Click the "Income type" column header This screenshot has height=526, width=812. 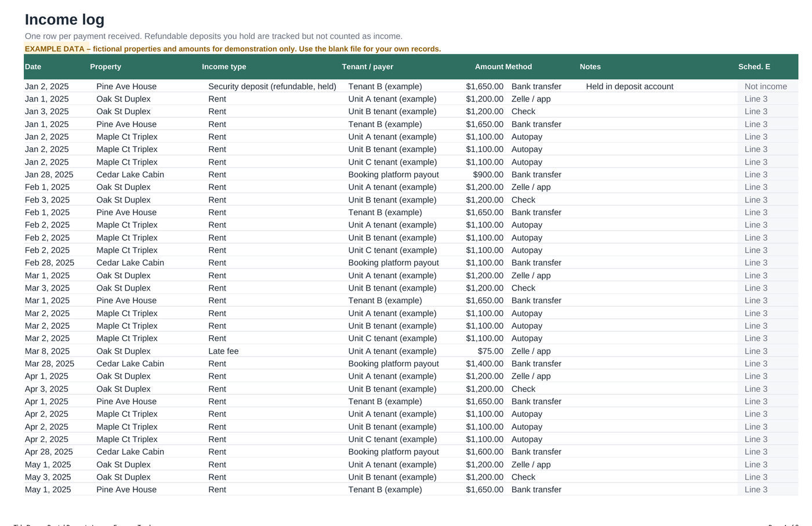224,67
